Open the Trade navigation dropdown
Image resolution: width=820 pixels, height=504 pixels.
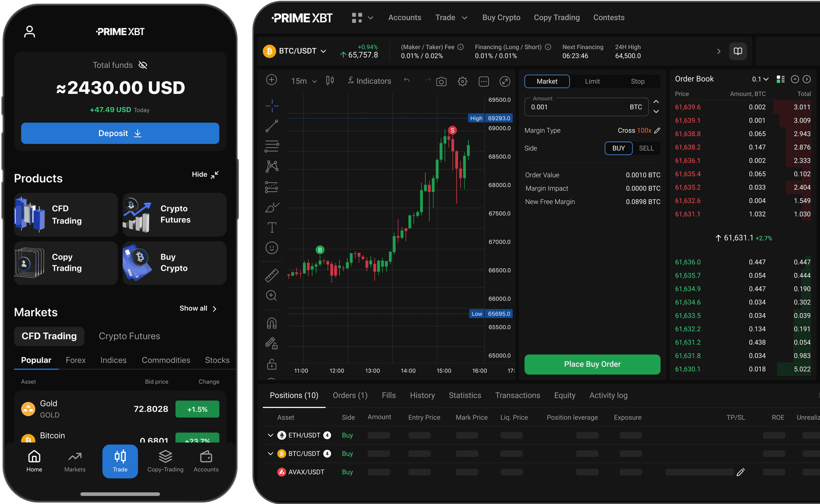coord(451,17)
